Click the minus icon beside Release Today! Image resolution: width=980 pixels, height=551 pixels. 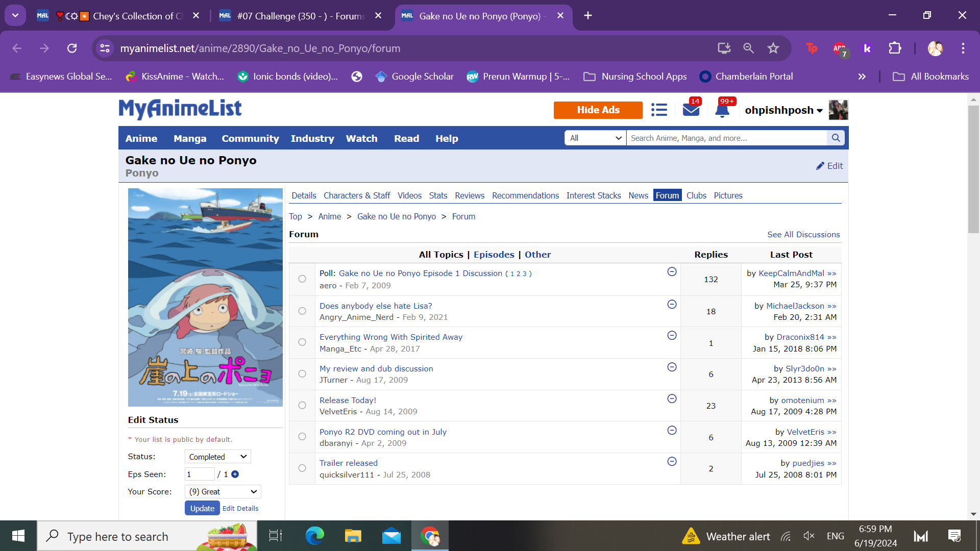click(x=672, y=398)
